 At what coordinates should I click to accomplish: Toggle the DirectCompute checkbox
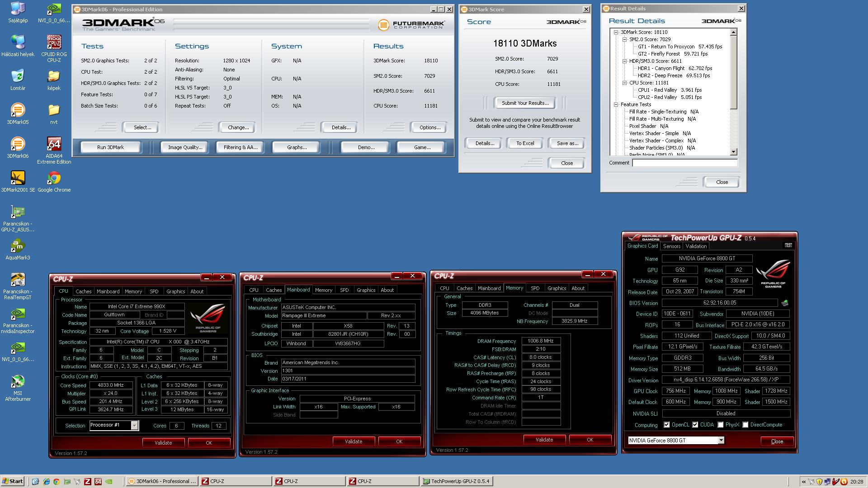click(745, 425)
